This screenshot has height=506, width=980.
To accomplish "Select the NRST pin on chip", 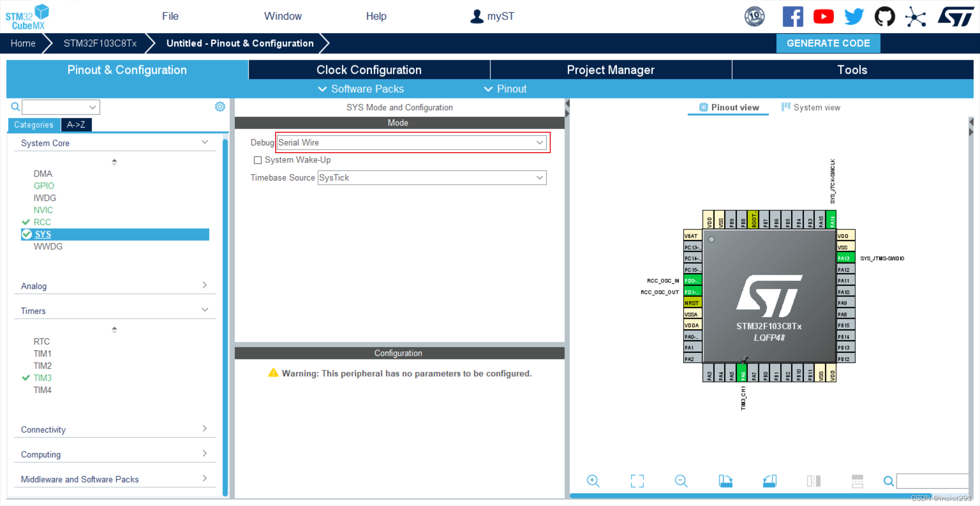I will click(x=693, y=303).
